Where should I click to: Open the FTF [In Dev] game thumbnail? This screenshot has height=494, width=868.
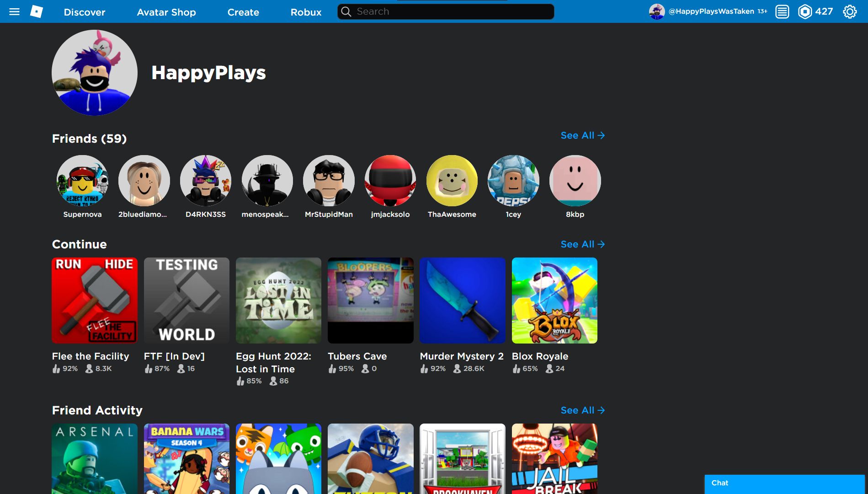point(186,301)
